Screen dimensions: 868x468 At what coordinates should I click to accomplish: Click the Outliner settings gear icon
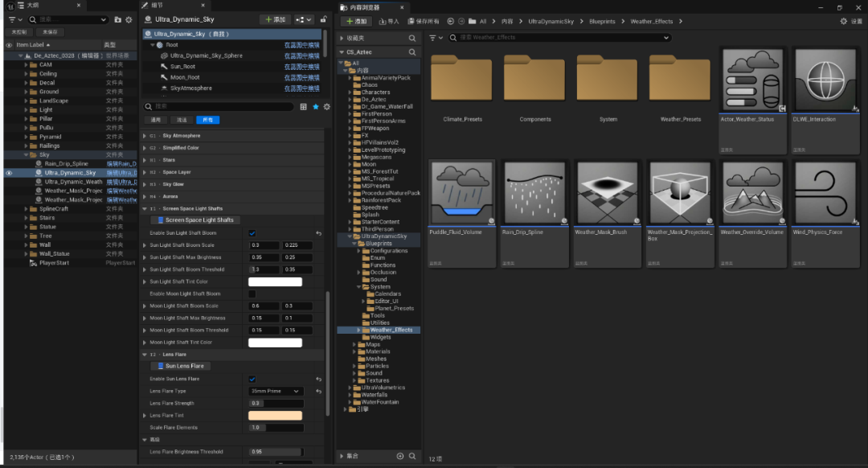coord(129,18)
